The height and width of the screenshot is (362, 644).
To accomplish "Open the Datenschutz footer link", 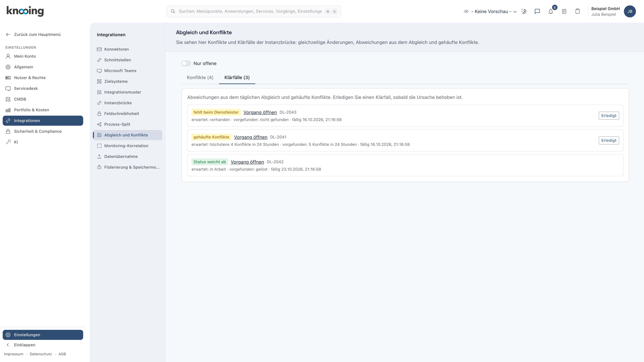I will (x=41, y=354).
